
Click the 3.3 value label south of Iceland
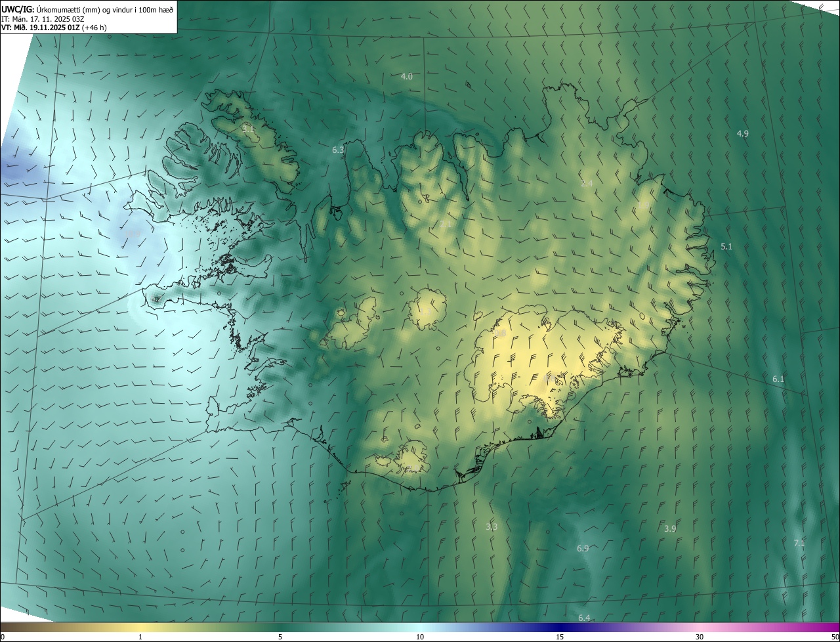(492, 526)
